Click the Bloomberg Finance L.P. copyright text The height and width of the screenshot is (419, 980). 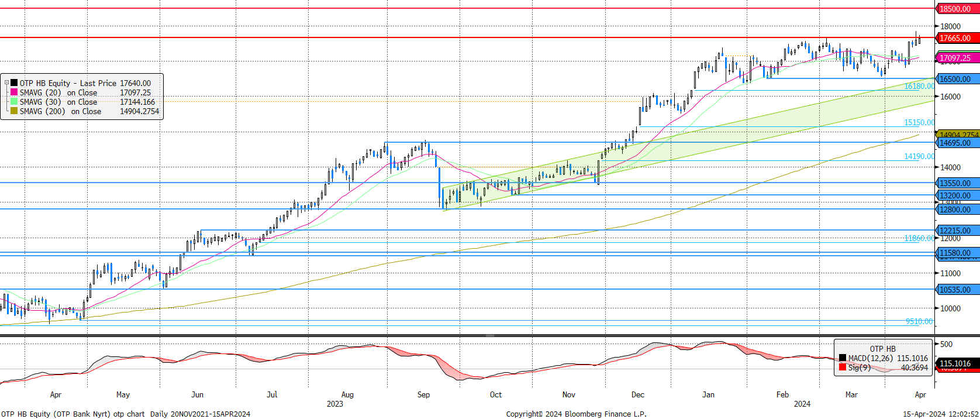tap(576, 414)
